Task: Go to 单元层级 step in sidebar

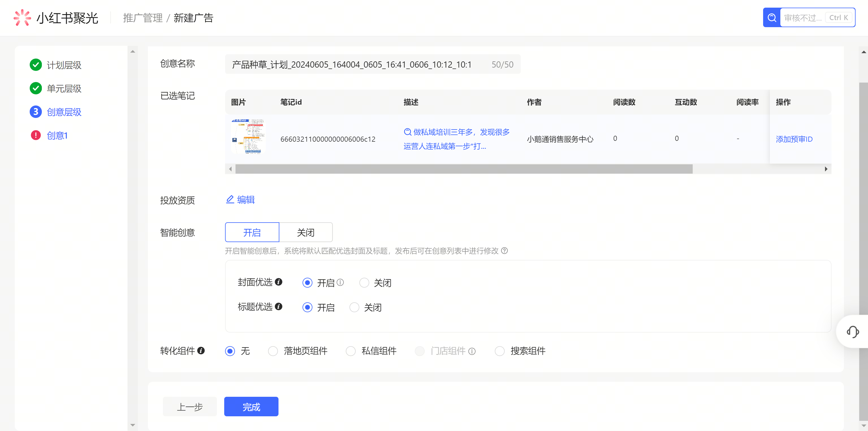Action: point(64,89)
